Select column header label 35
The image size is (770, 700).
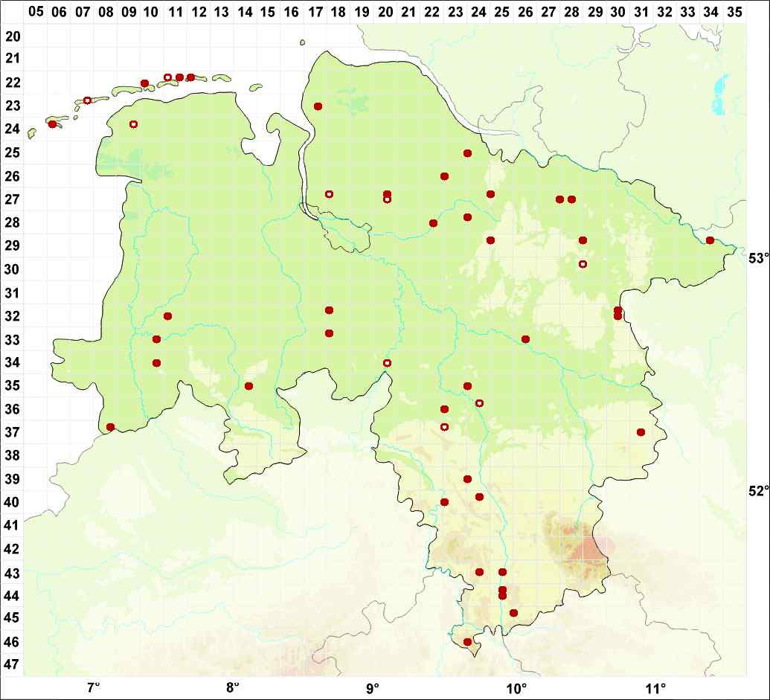tap(734, 12)
